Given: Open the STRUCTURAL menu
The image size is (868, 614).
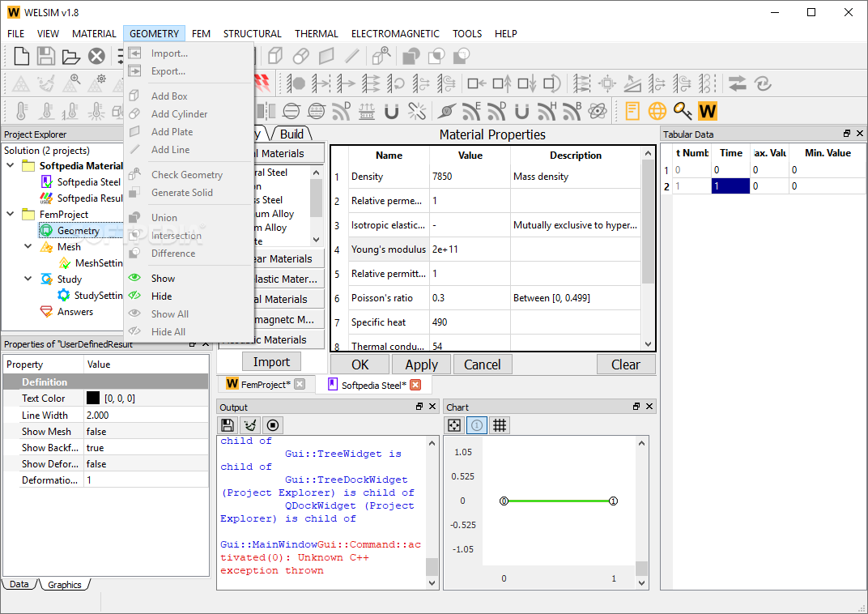Looking at the screenshot, I should 253,34.
